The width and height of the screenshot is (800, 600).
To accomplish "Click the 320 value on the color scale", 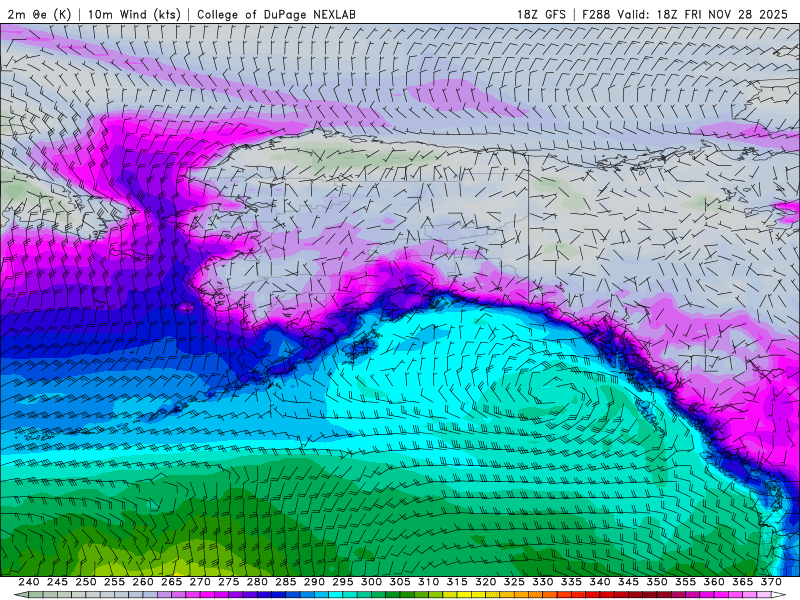I will pos(486,582).
